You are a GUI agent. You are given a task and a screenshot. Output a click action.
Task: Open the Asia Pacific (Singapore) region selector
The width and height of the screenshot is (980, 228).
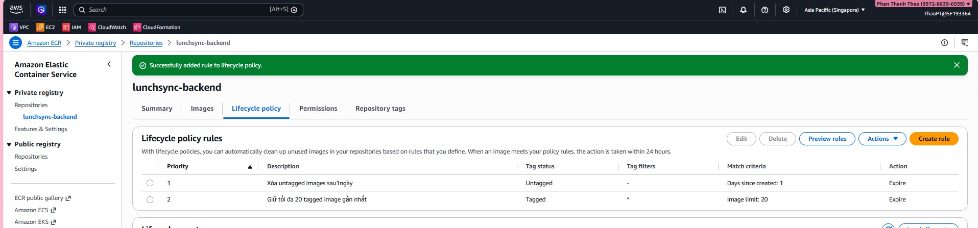click(834, 10)
